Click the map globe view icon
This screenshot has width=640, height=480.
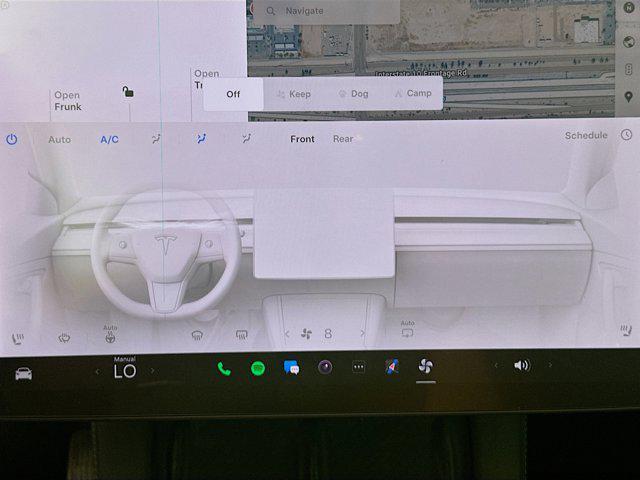[629, 42]
